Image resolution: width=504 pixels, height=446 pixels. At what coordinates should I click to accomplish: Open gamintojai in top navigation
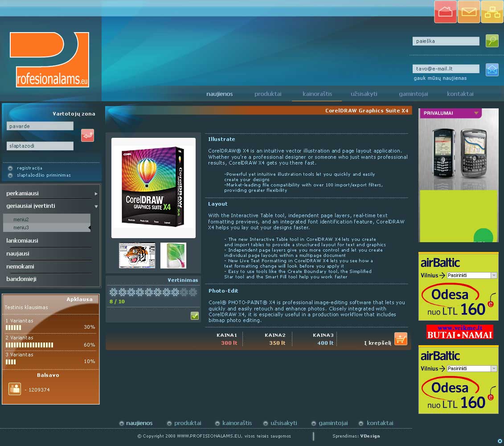click(414, 94)
